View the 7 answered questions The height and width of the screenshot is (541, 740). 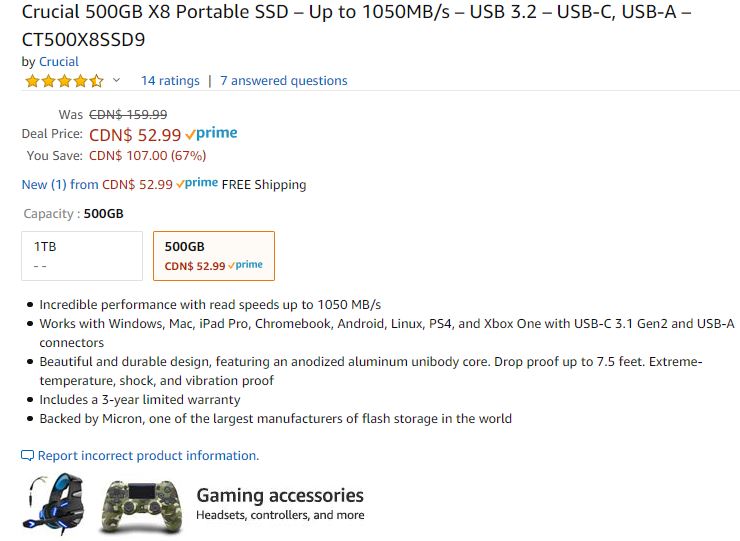click(x=284, y=81)
